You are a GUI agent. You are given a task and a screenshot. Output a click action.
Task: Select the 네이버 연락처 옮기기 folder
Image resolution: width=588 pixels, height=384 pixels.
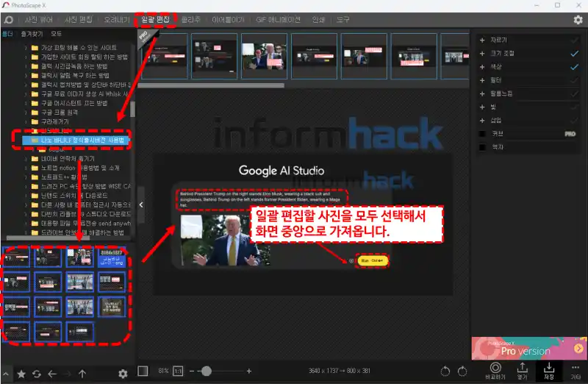tap(68, 158)
